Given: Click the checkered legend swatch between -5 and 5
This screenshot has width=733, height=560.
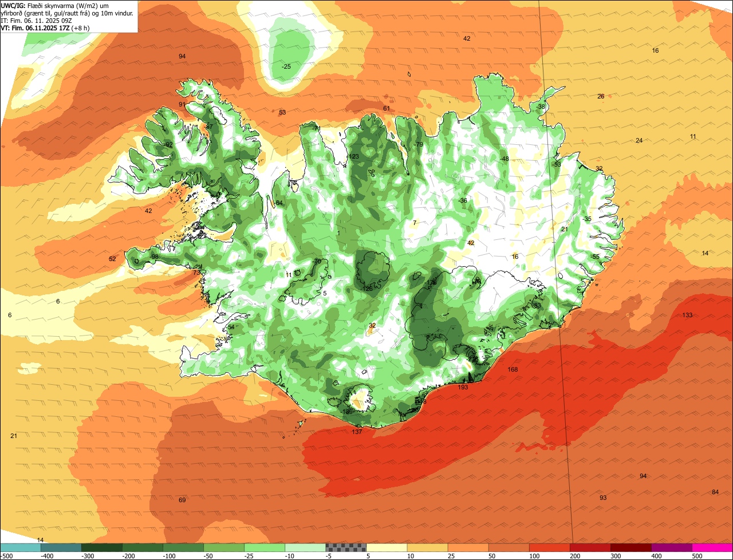Looking at the screenshot, I should coord(346,547).
